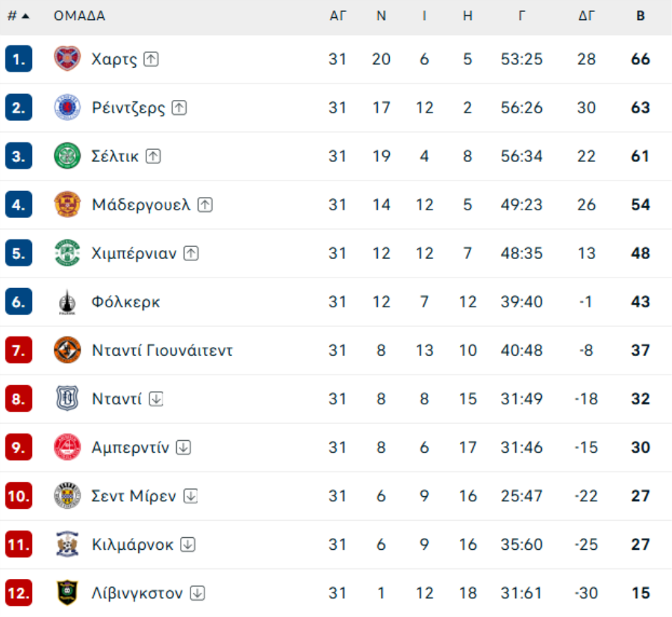Click the Hearts club crest icon

67,59
